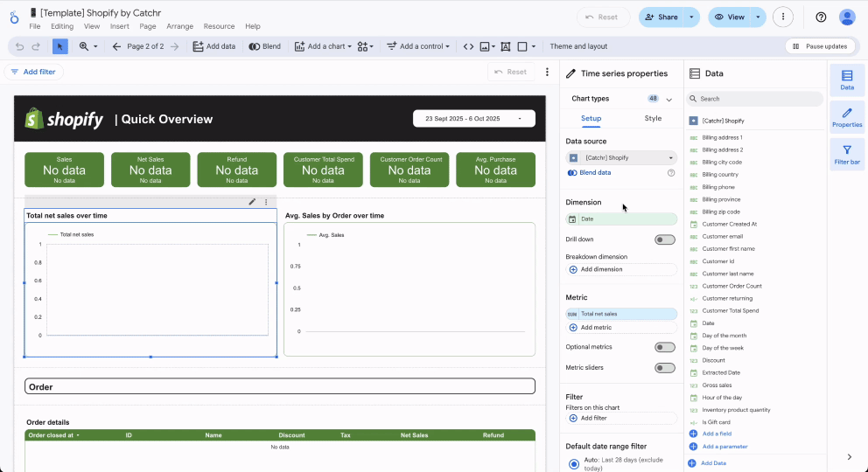This screenshot has height=472, width=868.
Task: Click the Looker Studio logo icon
Action: [14, 17]
